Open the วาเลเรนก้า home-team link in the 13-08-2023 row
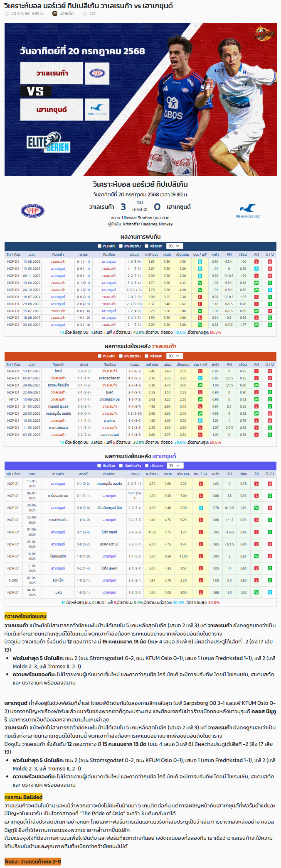Viewport: 281px width, 868px height. coord(58,262)
